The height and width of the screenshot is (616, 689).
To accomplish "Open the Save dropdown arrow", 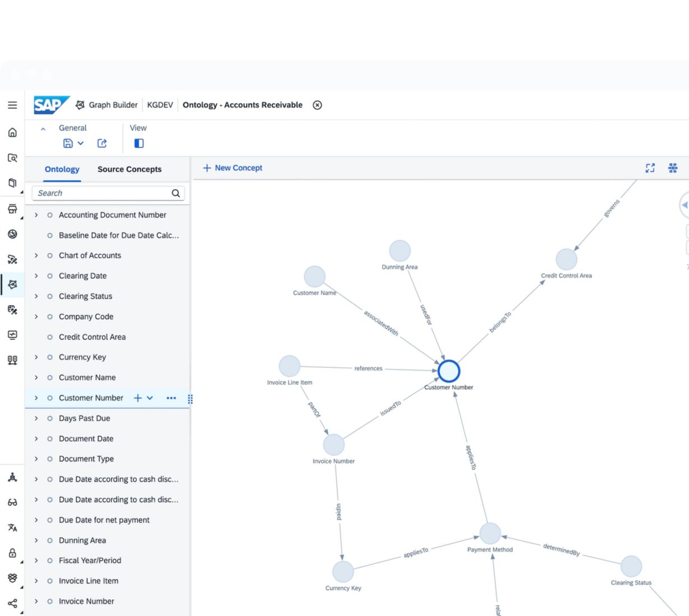I will [x=81, y=143].
